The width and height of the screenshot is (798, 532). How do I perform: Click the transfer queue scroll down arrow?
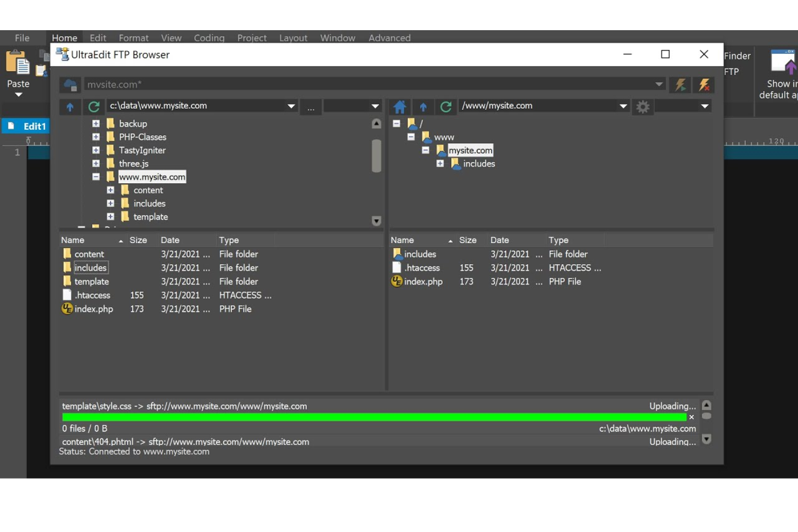pos(706,439)
